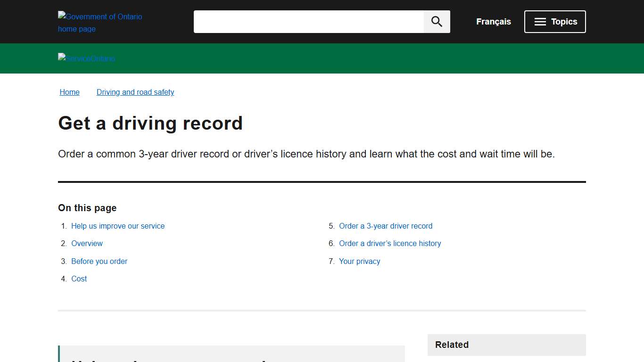Viewport: 644px width, 362px height.
Task: Click the page introduction paragraph text
Action: pos(306,154)
